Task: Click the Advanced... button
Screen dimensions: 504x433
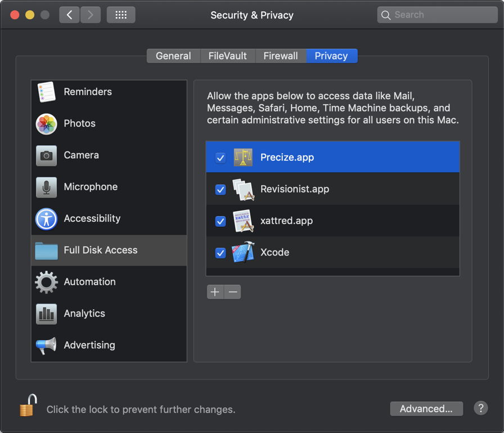Action: point(426,409)
